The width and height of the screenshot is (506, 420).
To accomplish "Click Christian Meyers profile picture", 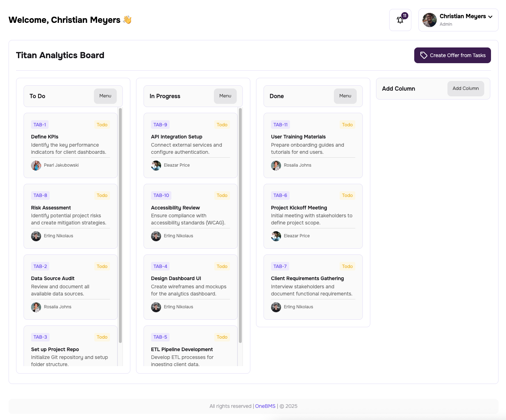I will click(429, 20).
